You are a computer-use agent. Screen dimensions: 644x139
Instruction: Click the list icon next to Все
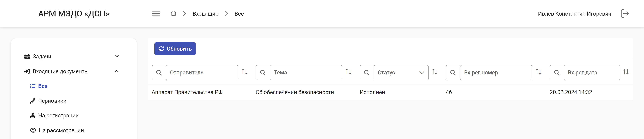33,86
